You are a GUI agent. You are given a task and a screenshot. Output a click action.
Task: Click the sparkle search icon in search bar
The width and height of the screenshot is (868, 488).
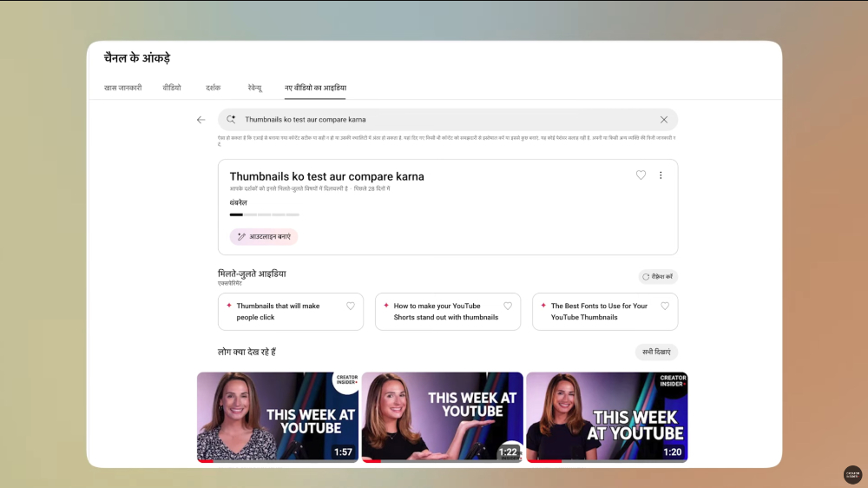click(x=231, y=119)
